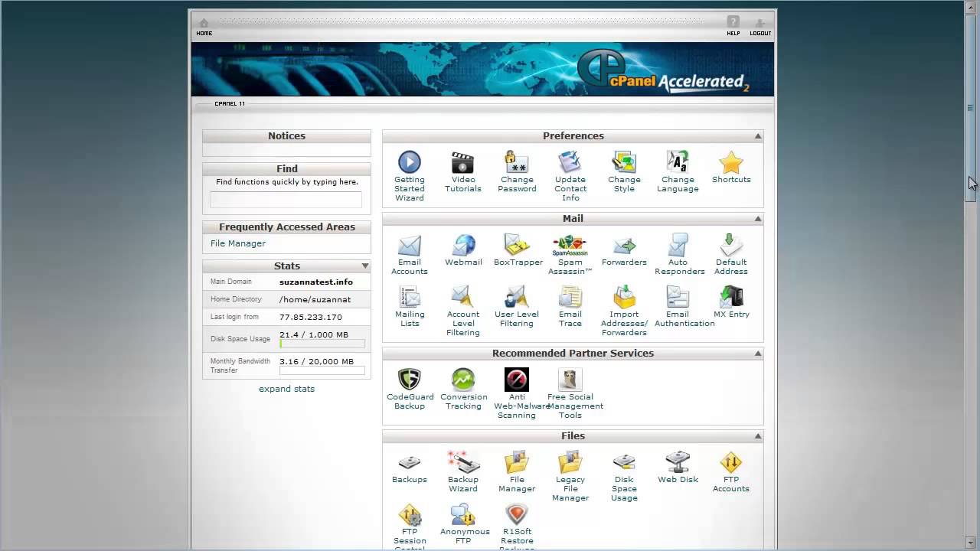Select home directory /home/suzannat text
980x551 pixels.
pyautogui.click(x=315, y=299)
